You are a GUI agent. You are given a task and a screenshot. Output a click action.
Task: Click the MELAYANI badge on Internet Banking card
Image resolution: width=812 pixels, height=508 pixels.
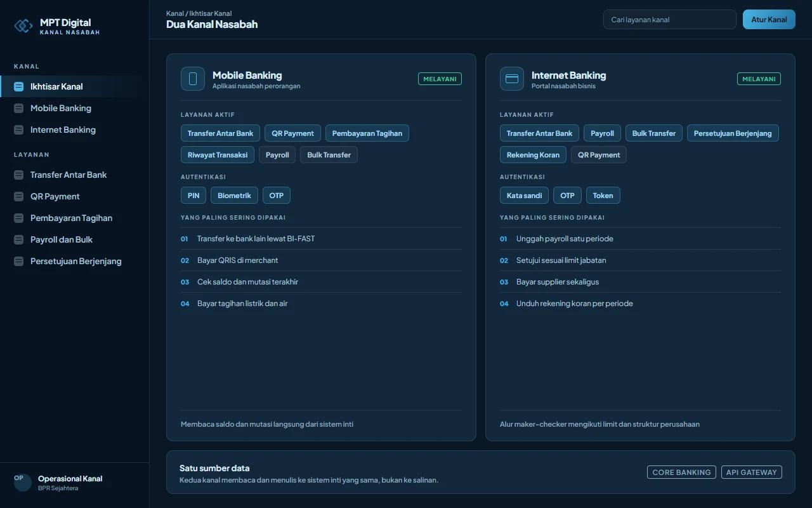(759, 79)
